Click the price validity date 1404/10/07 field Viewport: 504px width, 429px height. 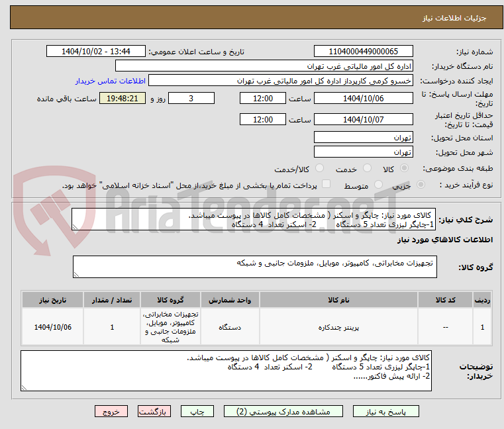(363, 120)
